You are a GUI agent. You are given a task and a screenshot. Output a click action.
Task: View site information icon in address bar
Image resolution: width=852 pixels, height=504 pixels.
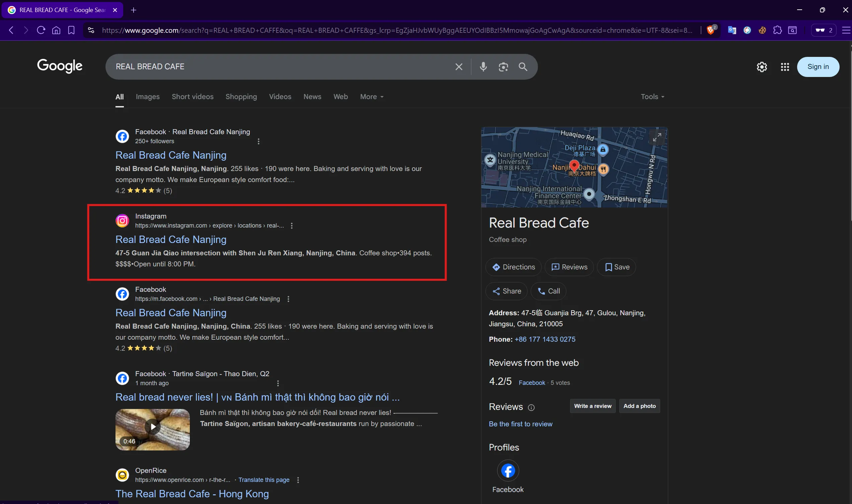click(91, 30)
